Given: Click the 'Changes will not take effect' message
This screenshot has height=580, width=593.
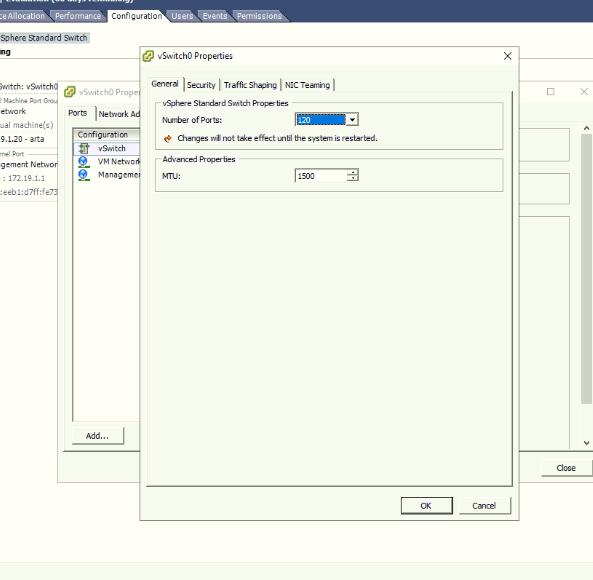Looking at the screenshot, I should pyautogui.click(x=277, y=138).
